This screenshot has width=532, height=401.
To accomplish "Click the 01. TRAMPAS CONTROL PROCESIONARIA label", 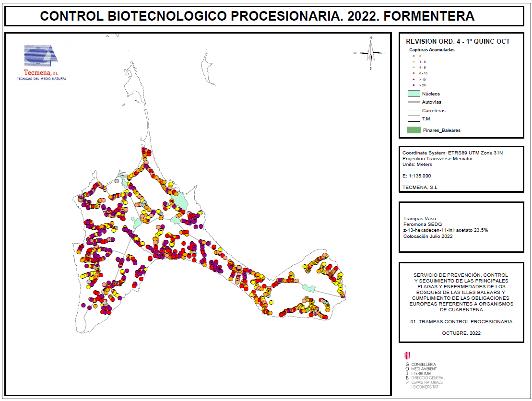I will coord(461,321).
